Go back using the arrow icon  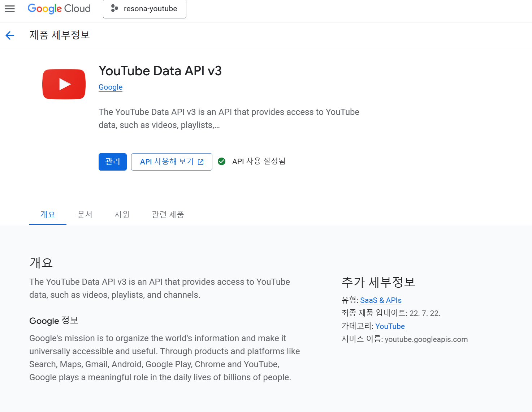[10, 35]
